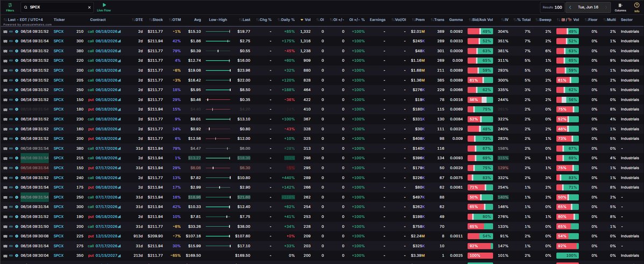Open SPCX ticker link on 210 call row

58,31
